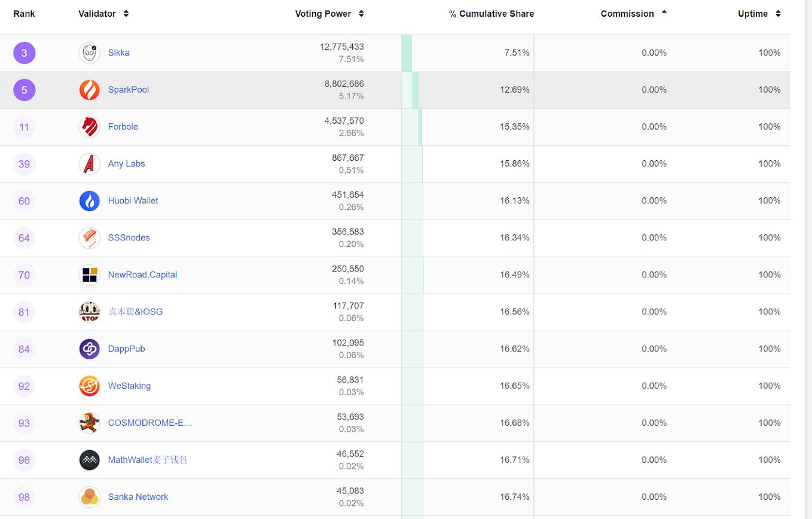This screenshot has width=812, height=519.
Task: Click the MathWallet麦子钱包 validator name
Action: click(147, 460)
